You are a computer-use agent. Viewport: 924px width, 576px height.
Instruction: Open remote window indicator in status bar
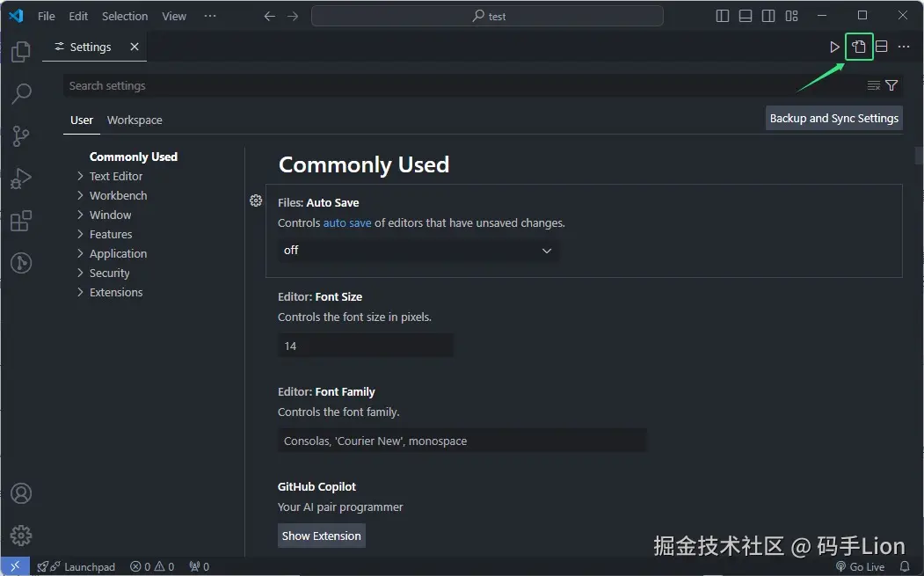(x=15, y=566)
